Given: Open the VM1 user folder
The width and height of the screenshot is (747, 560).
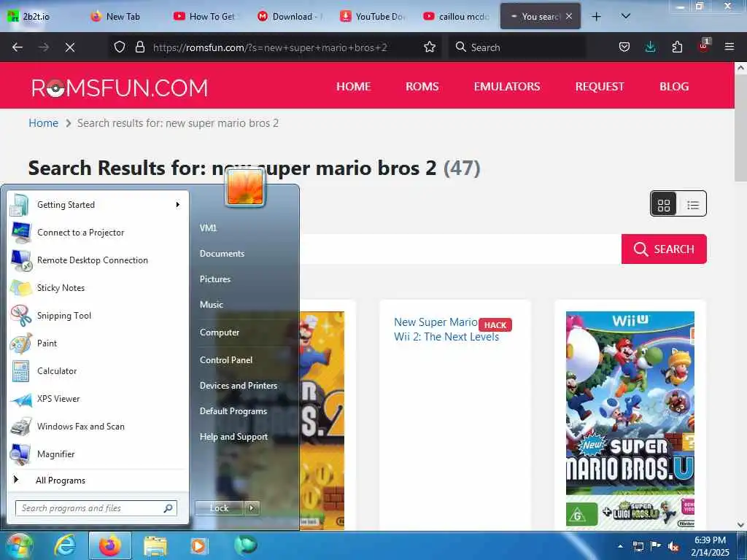Looking at the screenshot, I should click(208, 228).
